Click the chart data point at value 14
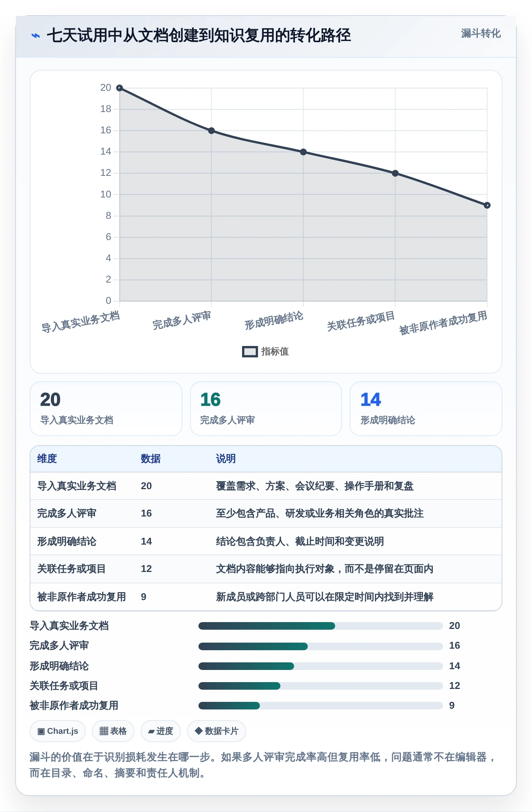 (303, 152)
